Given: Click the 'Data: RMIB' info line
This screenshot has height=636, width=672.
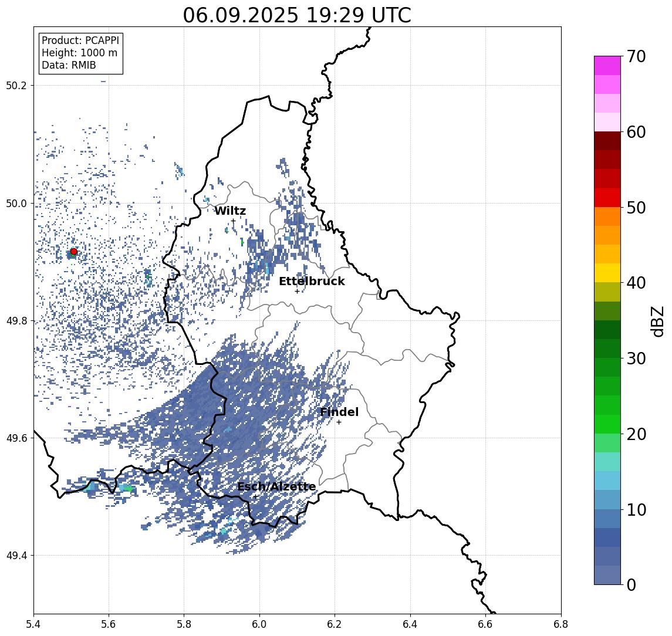Looking at the screenshot, I should [x=69, y=65].
